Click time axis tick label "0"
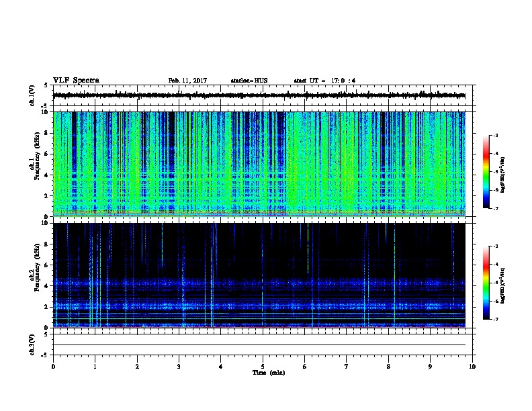Screen dimensions: 532x411 point(53,367)
